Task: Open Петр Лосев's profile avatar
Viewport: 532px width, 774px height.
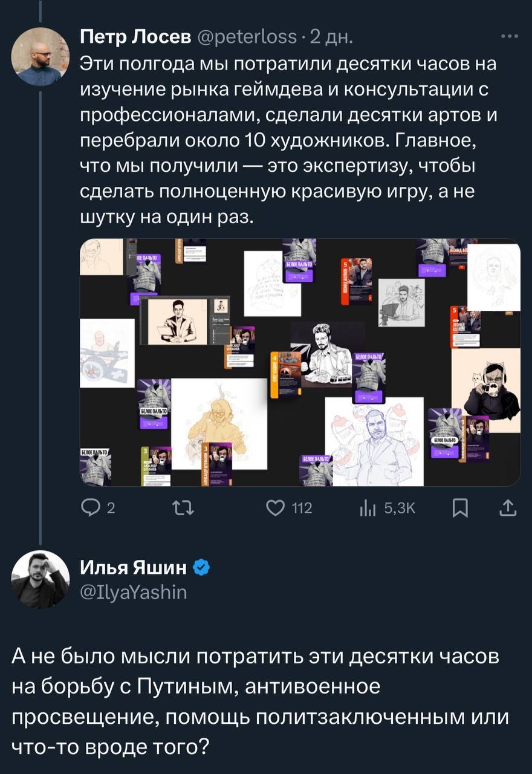Action: click(x=41, y=56)
